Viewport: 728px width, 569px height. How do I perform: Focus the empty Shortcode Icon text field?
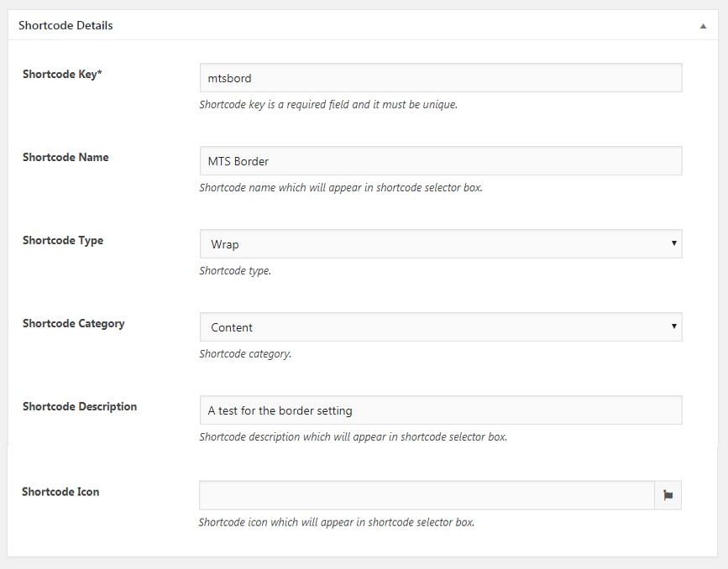pyautogui.click(x=427, y=495)
